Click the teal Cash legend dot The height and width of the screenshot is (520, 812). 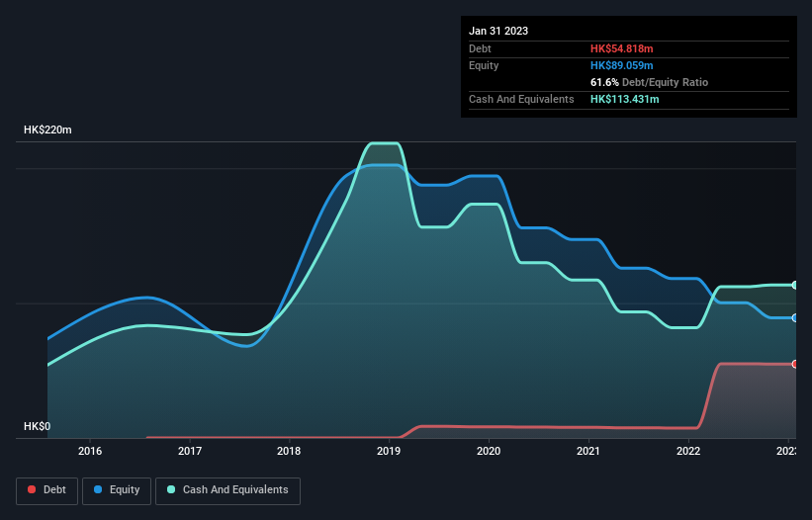click(x=171, y=489)
